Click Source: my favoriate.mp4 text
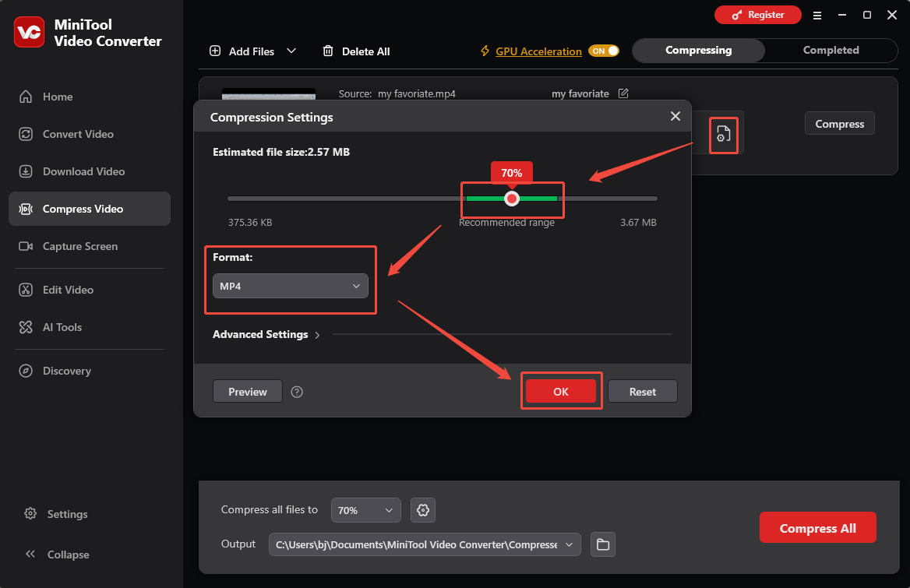This screenshot has height=588, width=910. tap(397, 94)
